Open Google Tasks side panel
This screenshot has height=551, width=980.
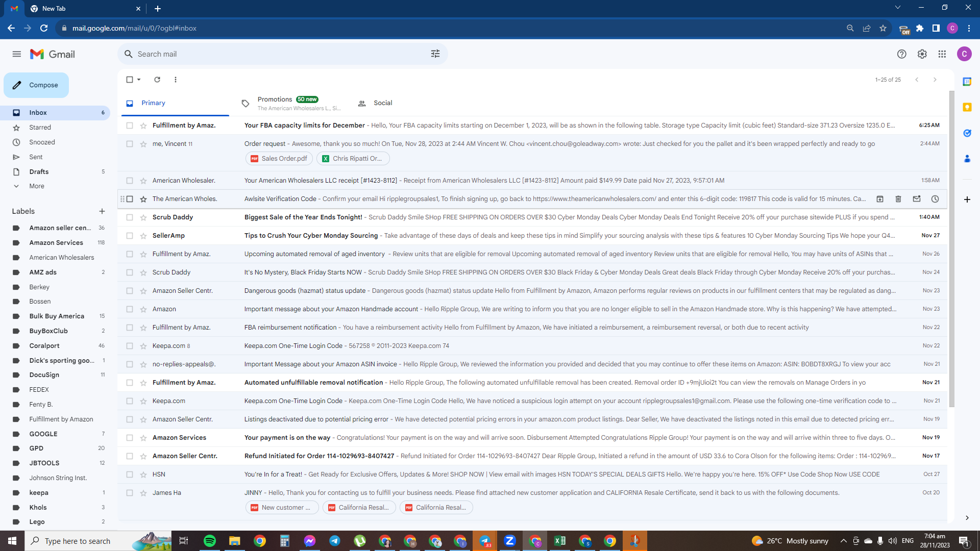[x=967, y=133]
